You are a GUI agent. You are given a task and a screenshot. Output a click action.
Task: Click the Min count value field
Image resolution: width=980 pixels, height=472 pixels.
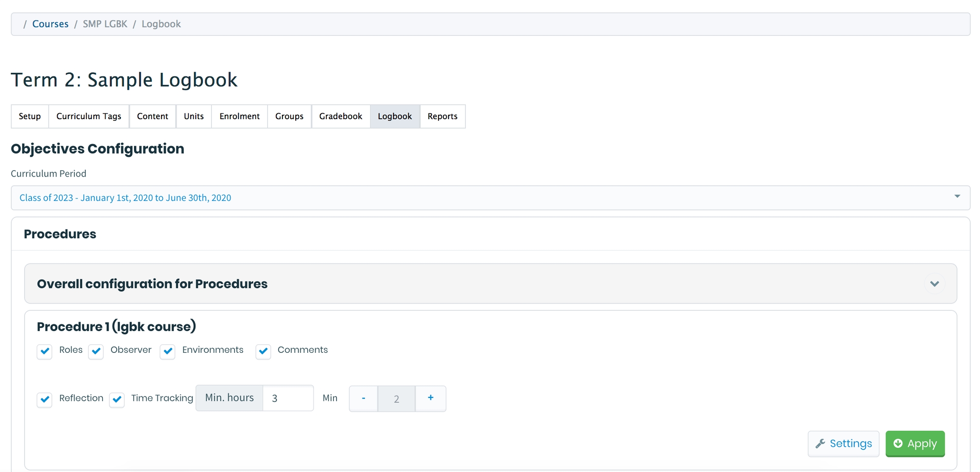396,399
